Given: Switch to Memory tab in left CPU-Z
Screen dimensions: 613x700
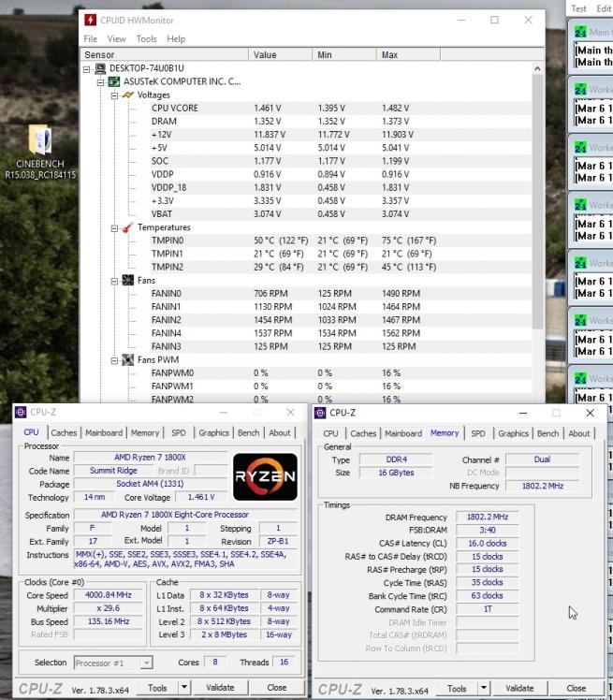Looking at the screenshot, I should point(145,432).
